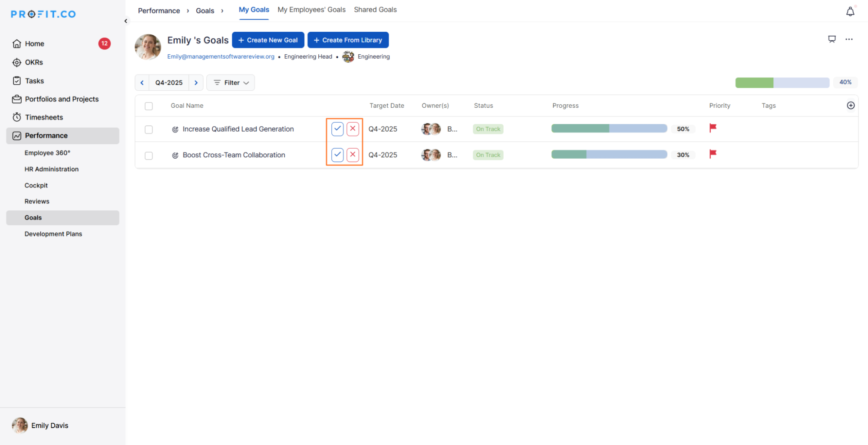
Task: Click the Priority column header
Action: pos(719,106)
